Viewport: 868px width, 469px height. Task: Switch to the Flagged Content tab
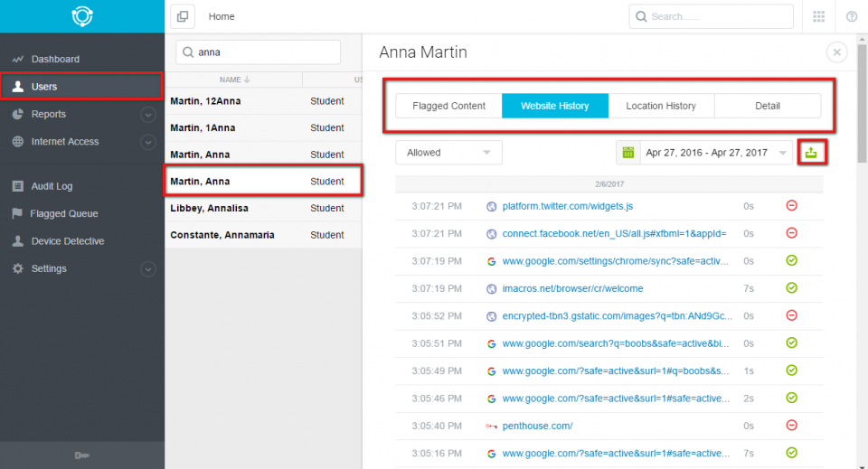pyautogui.click(x=449, y=106)
